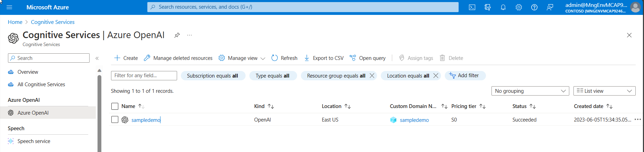
Task: Click the left navigation Search box
Action: coord(49,58)
